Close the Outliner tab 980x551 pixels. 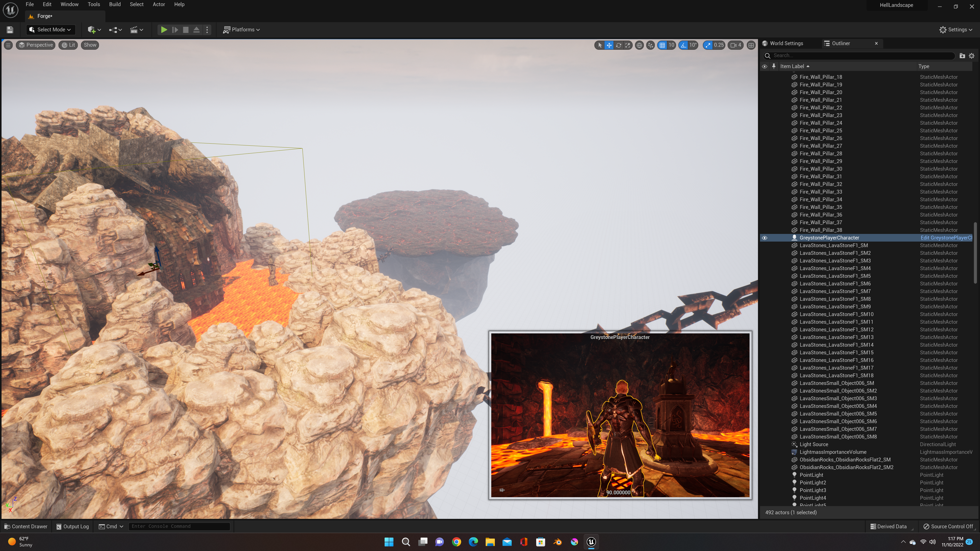coord(877,43)
